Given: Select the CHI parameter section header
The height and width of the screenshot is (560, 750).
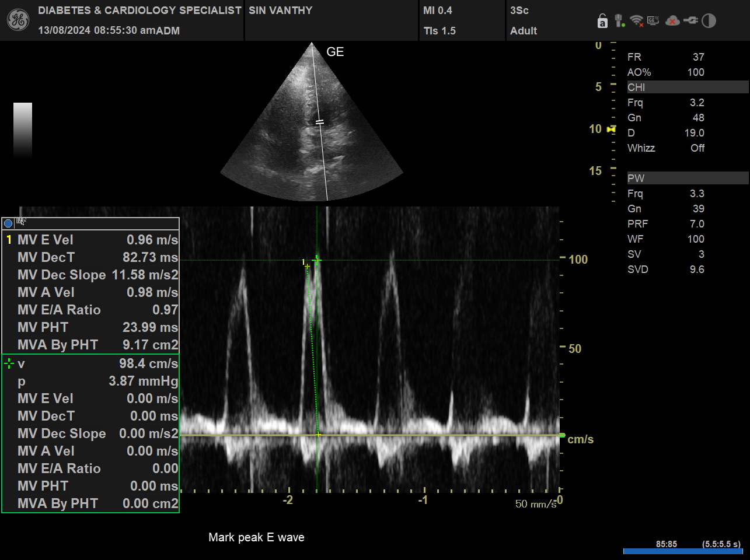Looking at the screenshot, I should [687, 87].
